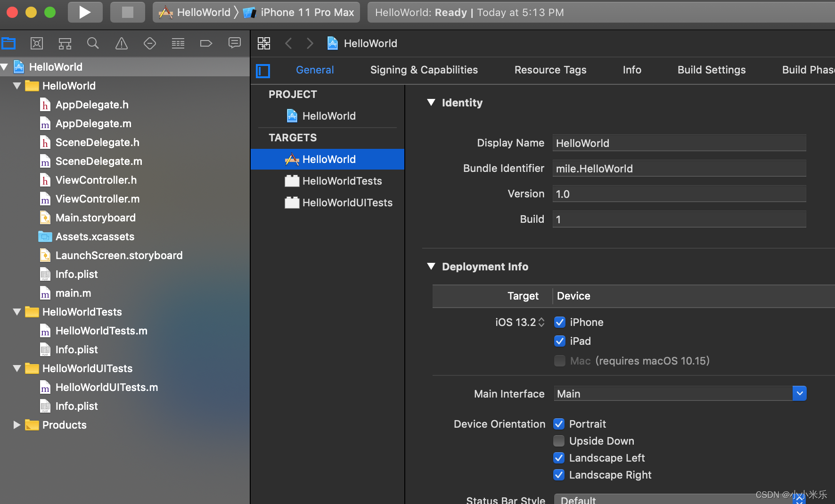The height and width of the screenshot is (504, 835).
Task: Open the Project navigator icon
Action: point(8,44)
